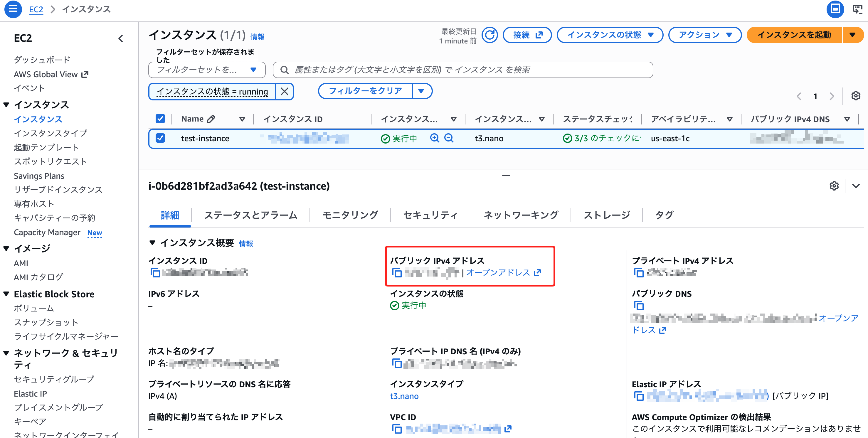Click the instance state running filter token
This screenshot has width=868, height=438.
tap(212, 91)
